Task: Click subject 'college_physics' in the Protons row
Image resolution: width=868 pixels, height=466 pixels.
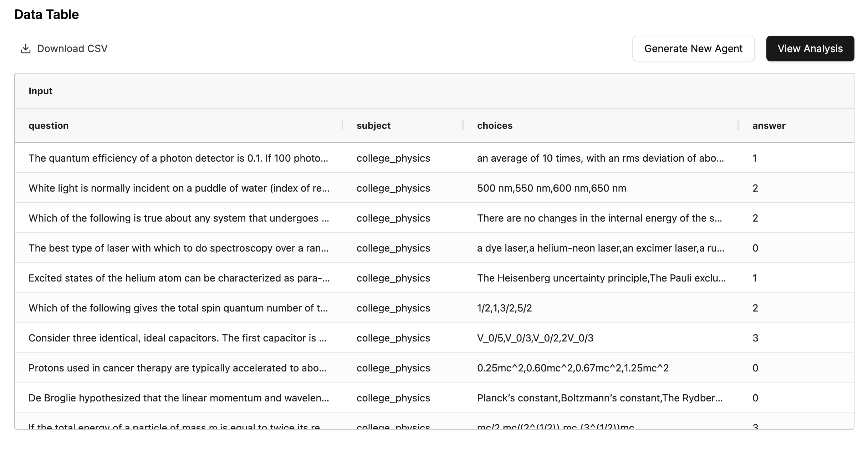Action: click(393, 368)
